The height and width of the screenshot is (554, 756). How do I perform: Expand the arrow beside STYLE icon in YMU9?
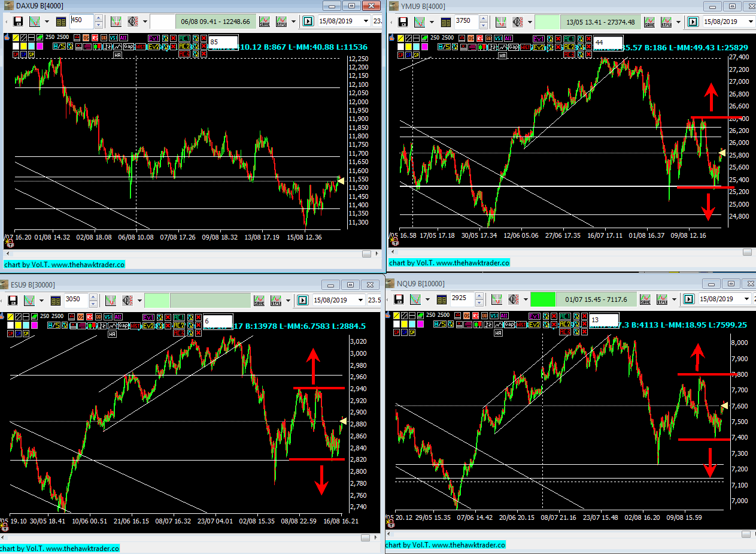[x=679, y=22]
